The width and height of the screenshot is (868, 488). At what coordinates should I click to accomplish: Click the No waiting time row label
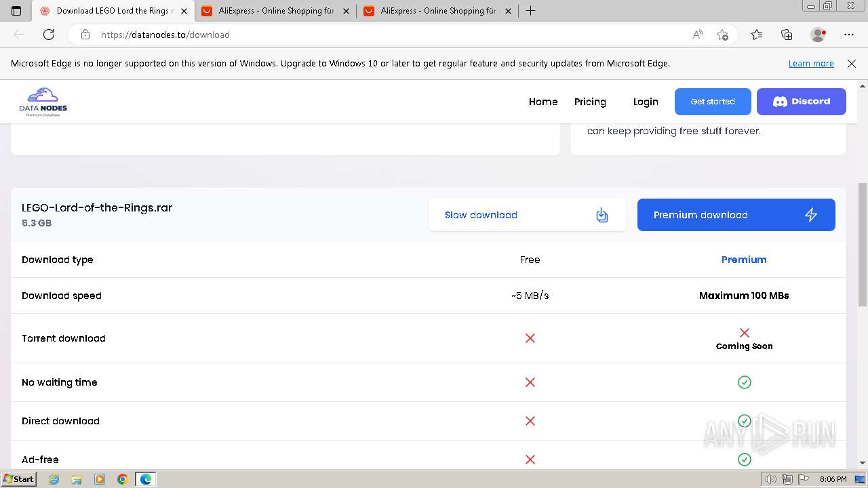(x=60, y=382)
